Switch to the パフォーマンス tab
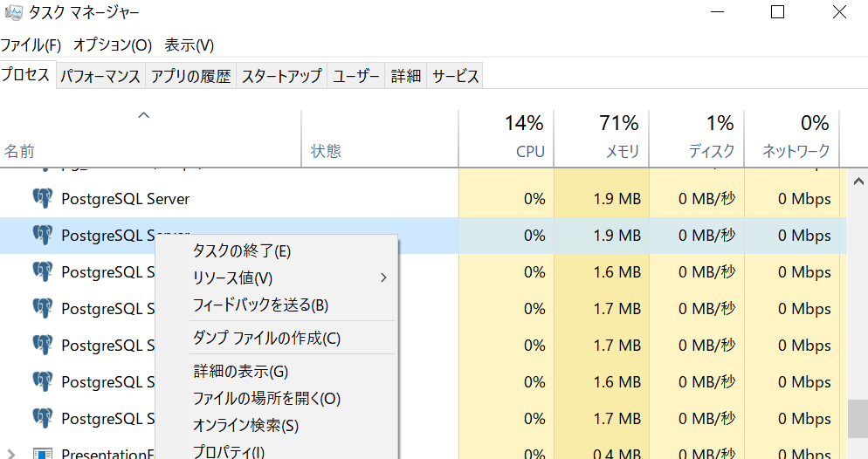868x459 pixels. 100,76
